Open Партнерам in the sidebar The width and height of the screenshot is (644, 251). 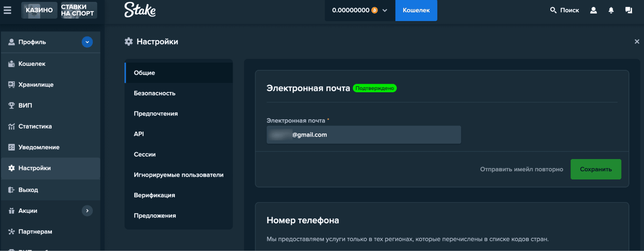click(x=51, y=232)
